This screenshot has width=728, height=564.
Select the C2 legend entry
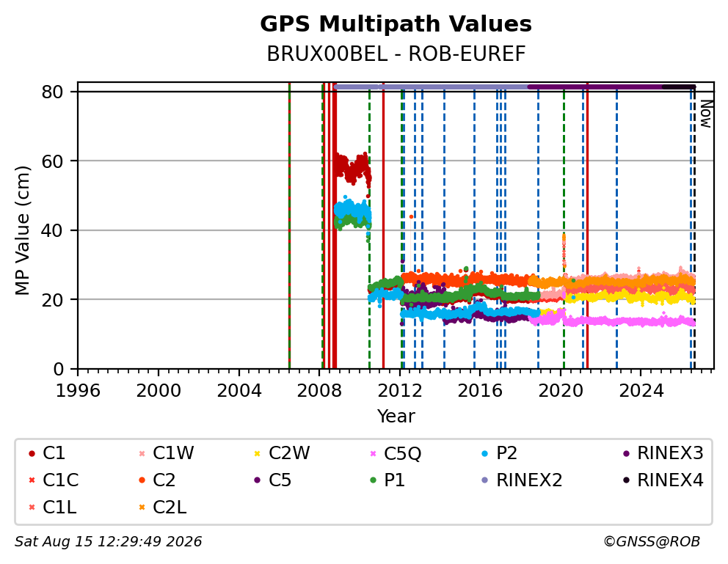pos(157,480)
